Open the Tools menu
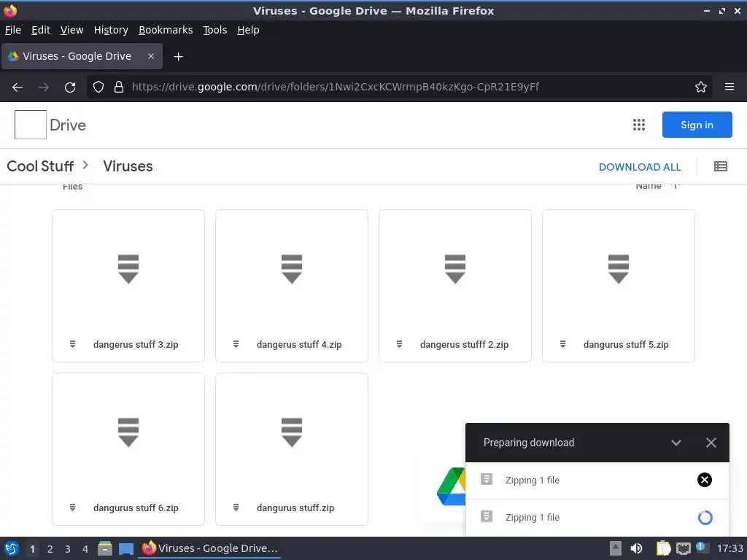Viewport: 747px width, 560px height. click(215, 30)
